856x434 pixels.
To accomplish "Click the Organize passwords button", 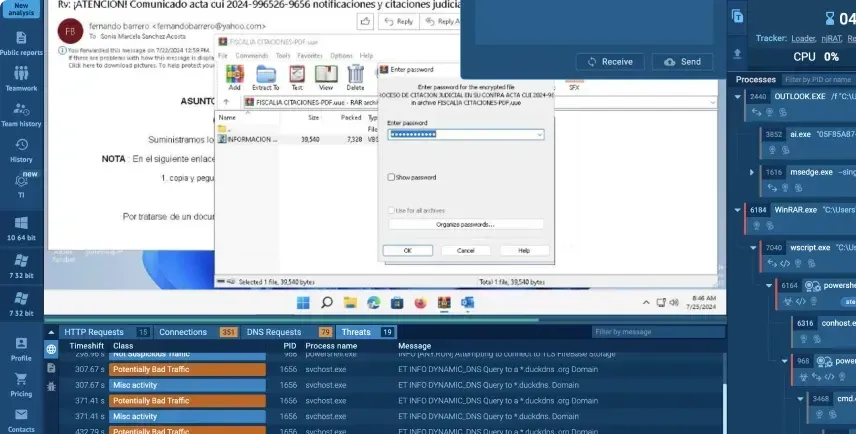I will coord(466,224).
